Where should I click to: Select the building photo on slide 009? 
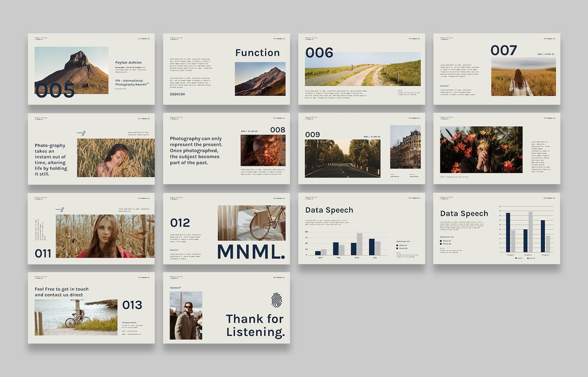pos(405,147)
